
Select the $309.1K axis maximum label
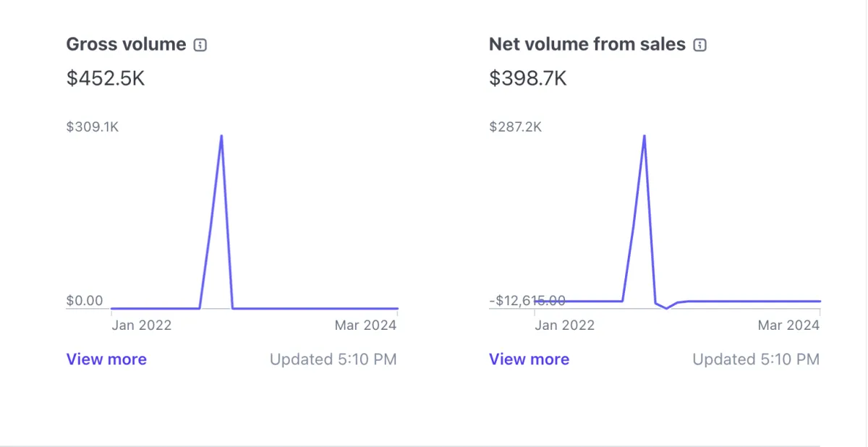tap(93, 127)
